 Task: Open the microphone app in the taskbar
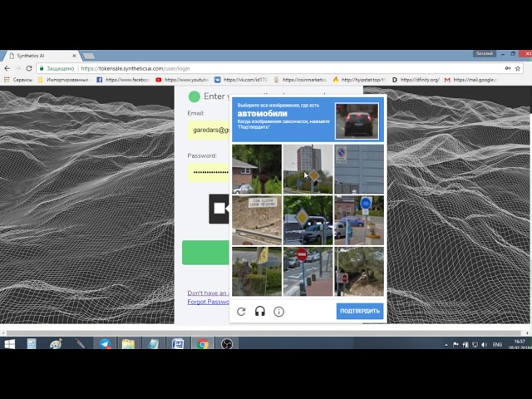coord(80,344)
